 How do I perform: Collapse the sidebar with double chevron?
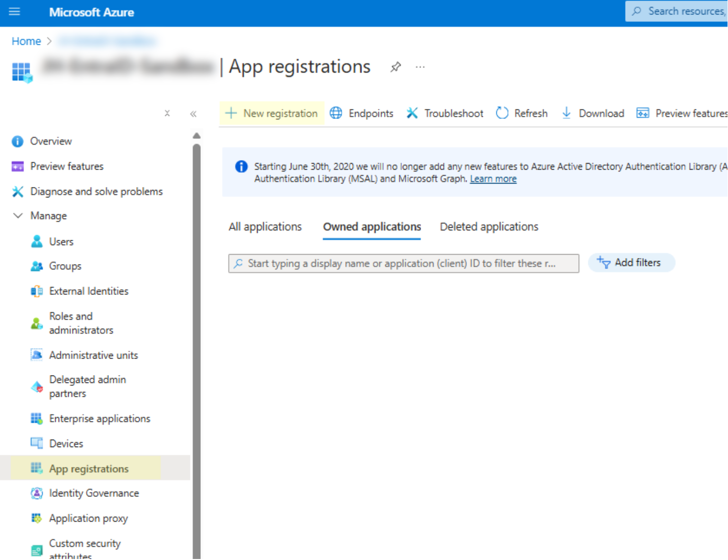pos(193,114)
